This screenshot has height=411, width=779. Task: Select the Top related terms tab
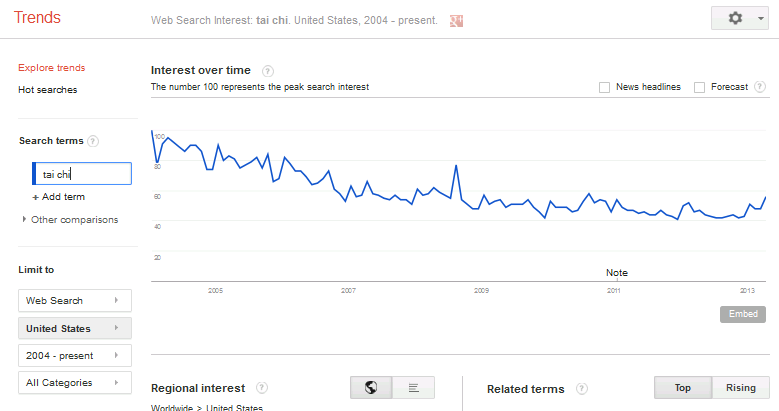683,388
